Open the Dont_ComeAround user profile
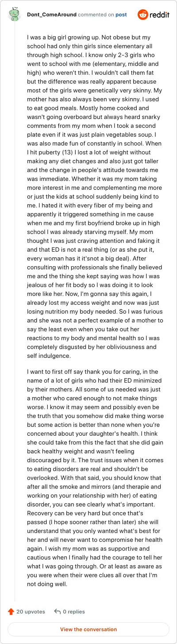 (x=51, y=15)
